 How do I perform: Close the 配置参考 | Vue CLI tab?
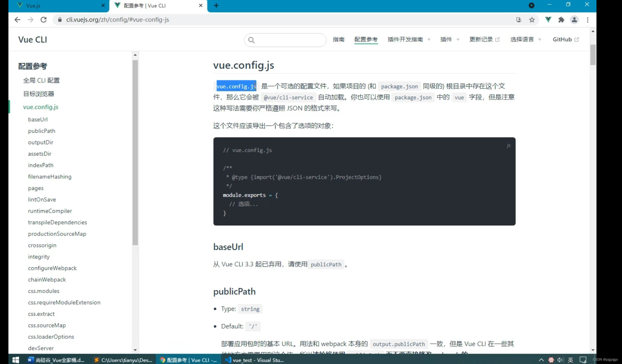click(x=201, y=5)
